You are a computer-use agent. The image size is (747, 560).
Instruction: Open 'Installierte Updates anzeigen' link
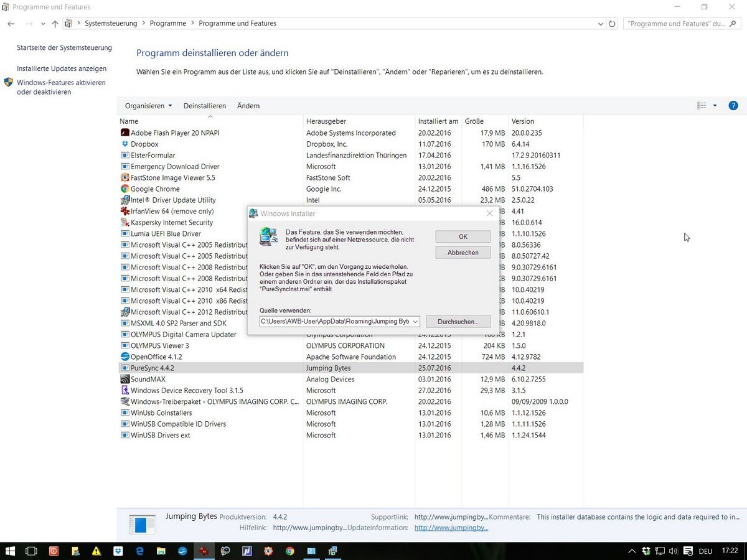(x=62, y=68)
